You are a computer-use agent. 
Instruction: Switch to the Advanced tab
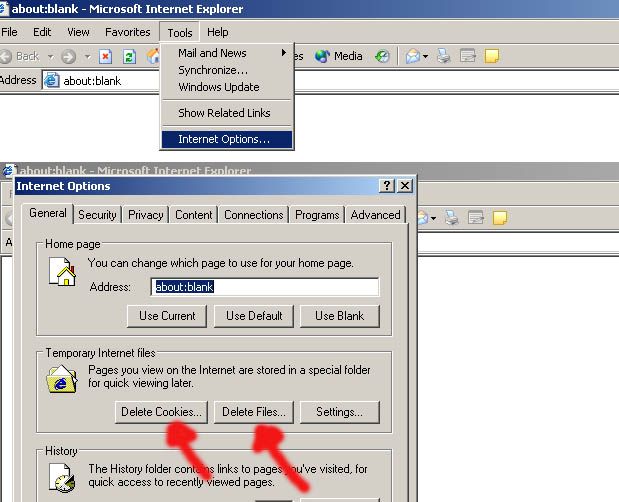coord(375,215)
